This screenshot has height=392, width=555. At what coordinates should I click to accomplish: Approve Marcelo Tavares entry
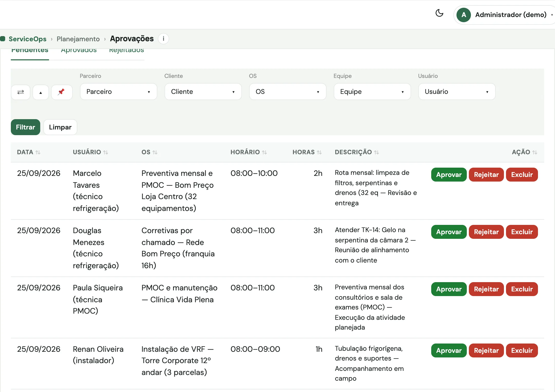pyautogui.click(x=449, y=175)
